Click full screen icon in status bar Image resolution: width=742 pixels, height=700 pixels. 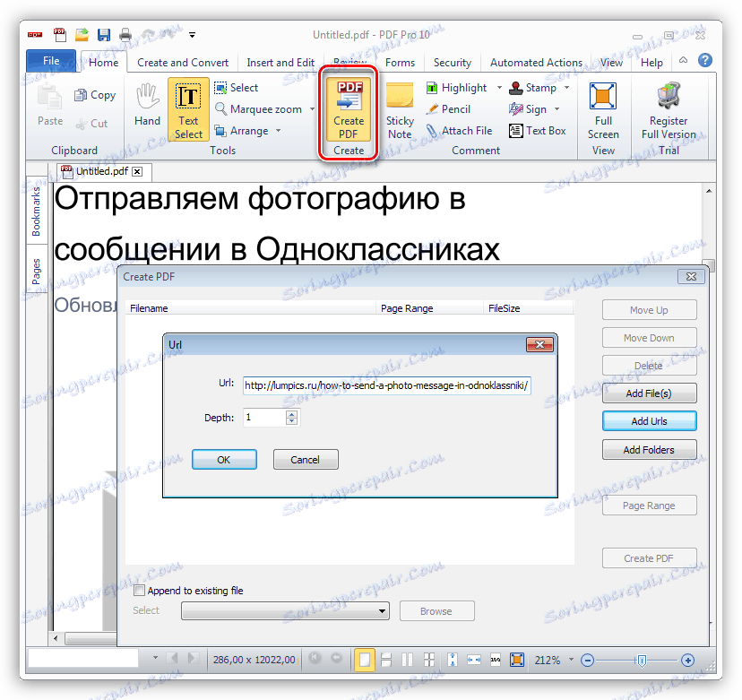tap(517, 660)
